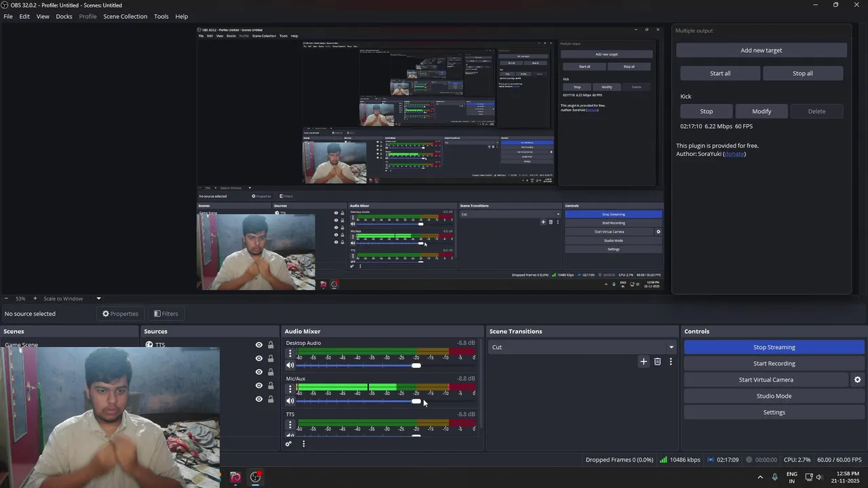Open the volume speaker tray icon

point(819,477)
